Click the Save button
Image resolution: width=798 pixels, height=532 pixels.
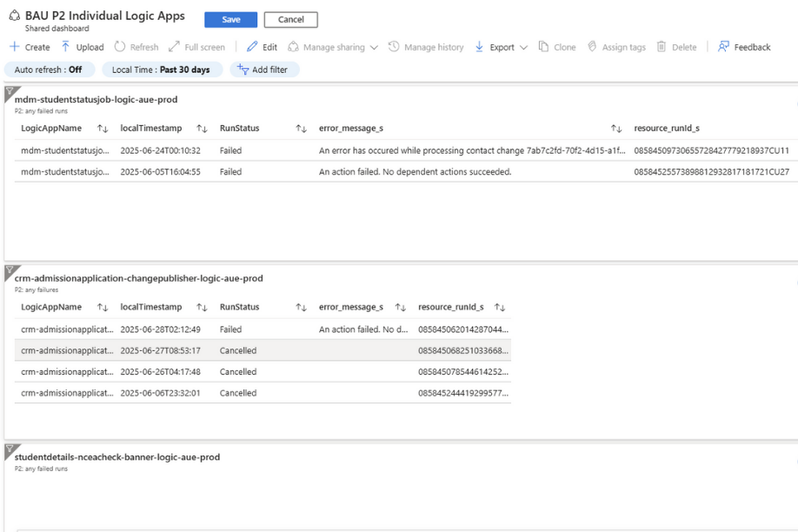[x=230, y=20]
